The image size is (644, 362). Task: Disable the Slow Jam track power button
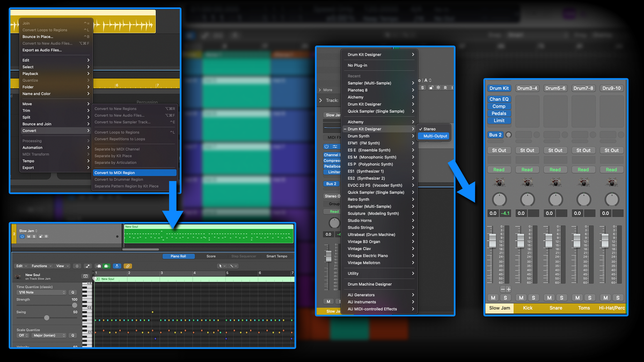(x=23, y=237)
